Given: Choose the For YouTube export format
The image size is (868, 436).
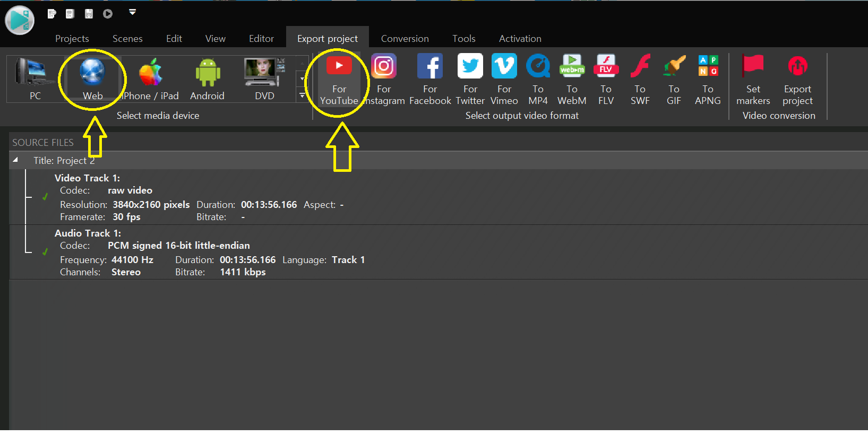Looking at the screenshot, I should (x=339, y=79).
